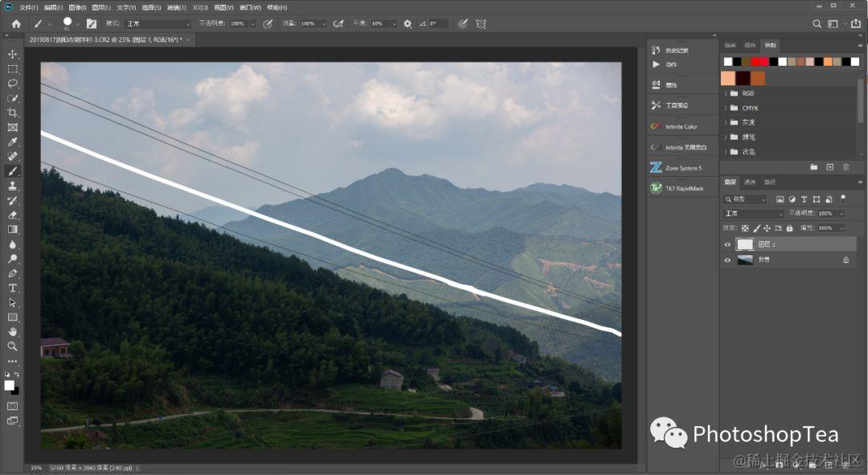Select the Rectangle shape tool

(12, 317)
